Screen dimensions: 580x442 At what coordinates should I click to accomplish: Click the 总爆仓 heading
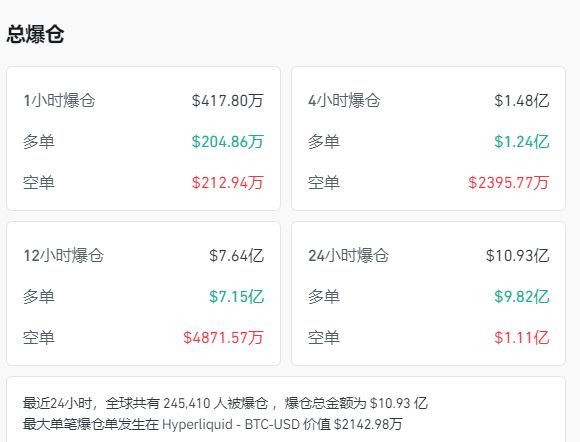pyautogui.click(x=36, y=34)
